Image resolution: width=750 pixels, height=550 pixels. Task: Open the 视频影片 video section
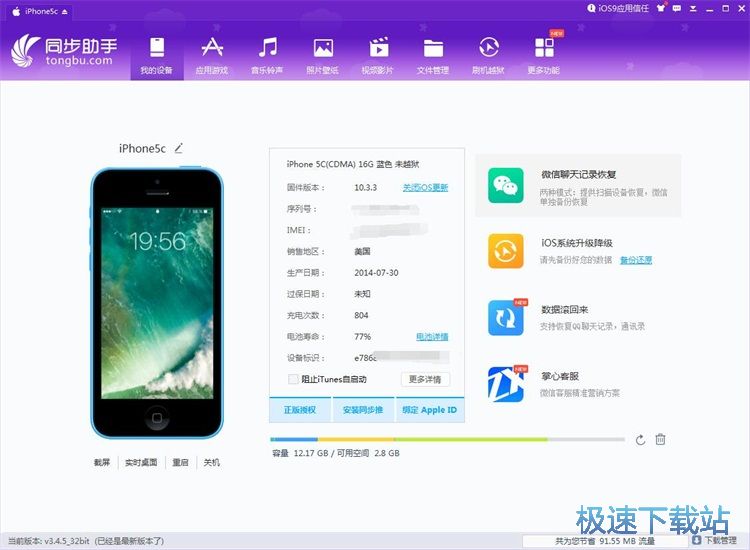point(378,56)
